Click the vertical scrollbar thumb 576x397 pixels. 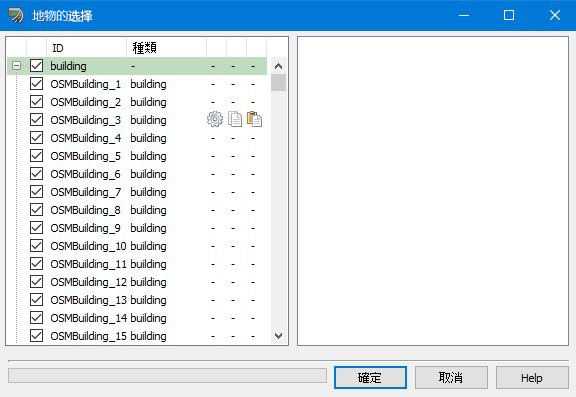(278, 83)
